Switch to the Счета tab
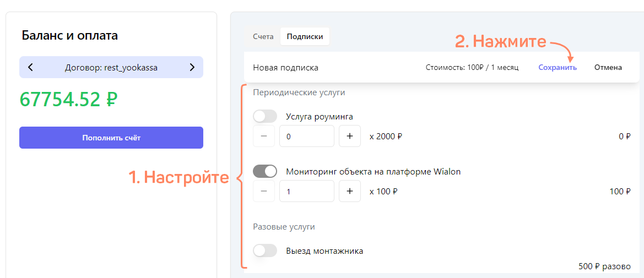 pyautogui.click(x=263, y=36)
